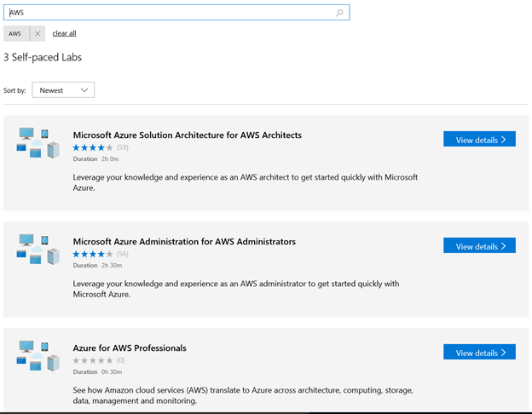This screenshot has height=414, width=532.
Task: View details for Azure Solution Architecture lab
Action: pyautogui.click(x=479, y=139)
